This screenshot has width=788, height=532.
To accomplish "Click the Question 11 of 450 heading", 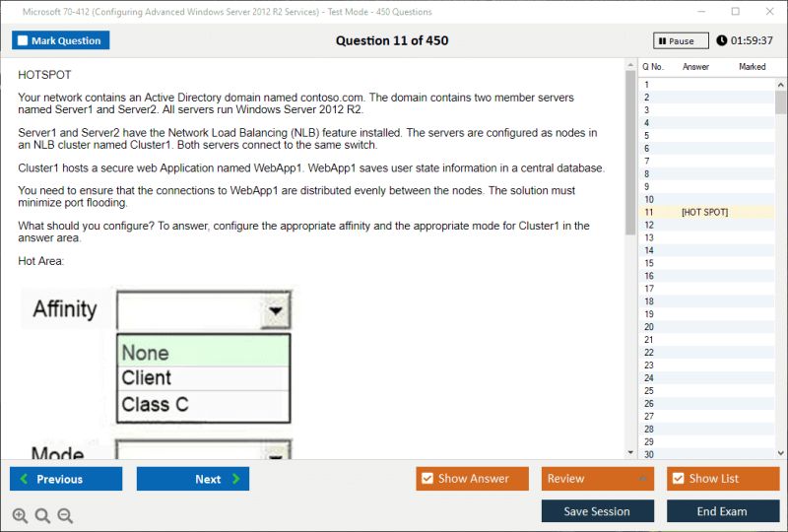I will (x=392, y=40).
